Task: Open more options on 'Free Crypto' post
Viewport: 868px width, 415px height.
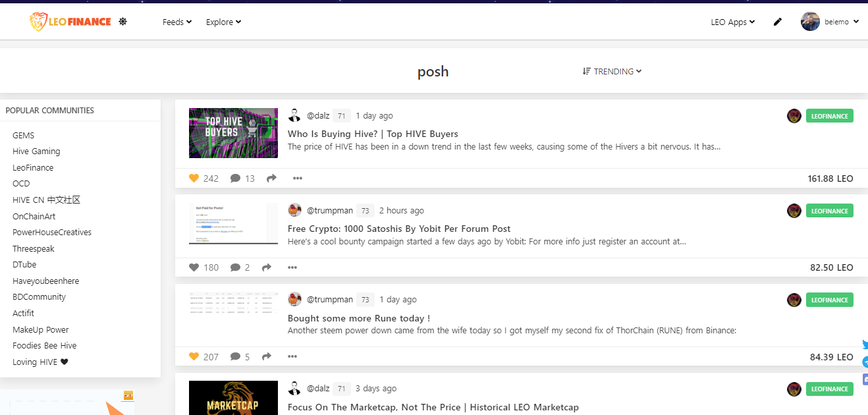Action: click(x=292, y=267)
